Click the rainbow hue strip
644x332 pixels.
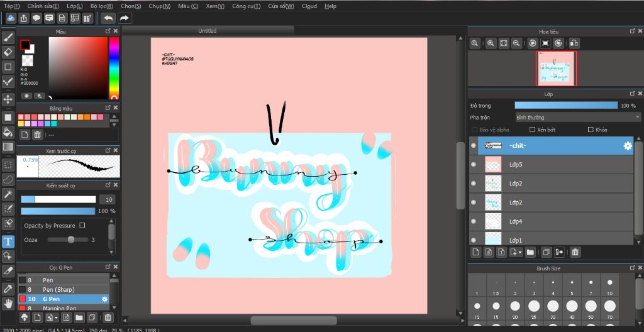pyautogui.click(x=114, y=68)
